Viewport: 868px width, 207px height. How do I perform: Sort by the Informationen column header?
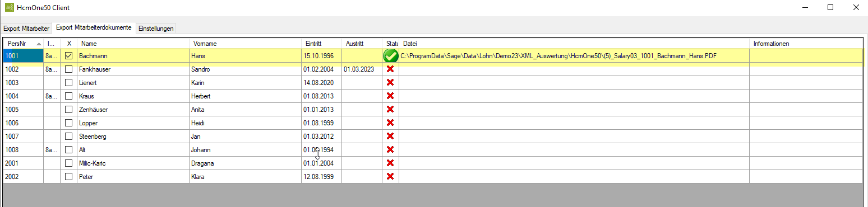pyautogui.click(x=806, y=43)
